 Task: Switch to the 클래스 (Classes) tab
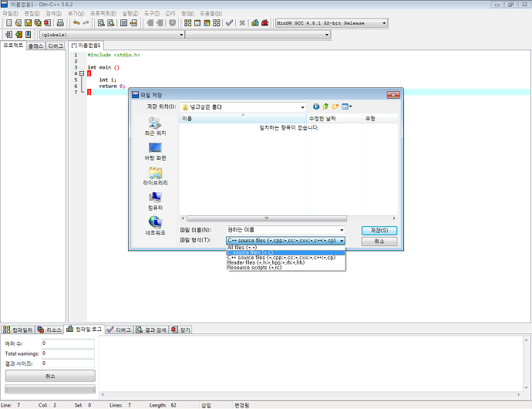pos(35,46)
